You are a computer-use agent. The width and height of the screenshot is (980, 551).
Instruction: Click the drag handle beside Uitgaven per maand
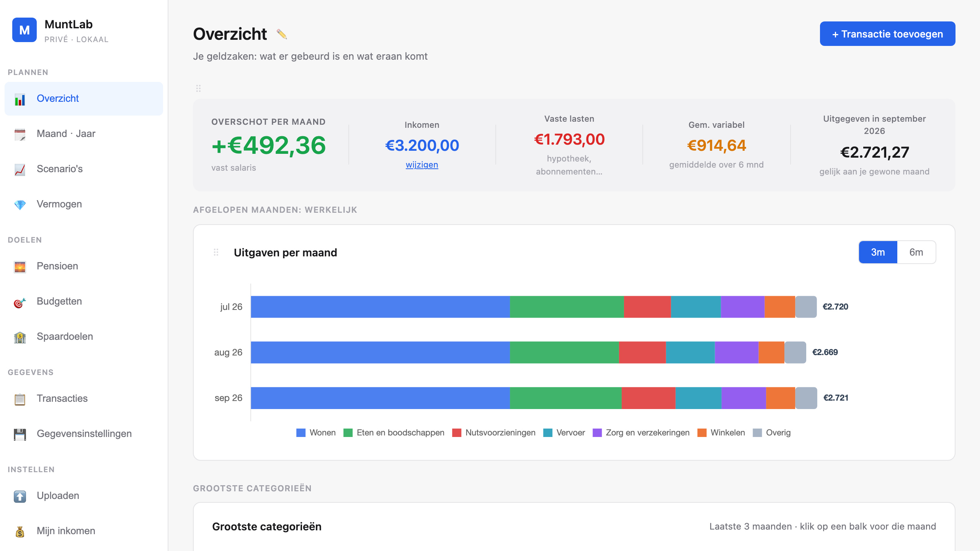[216, 252]
